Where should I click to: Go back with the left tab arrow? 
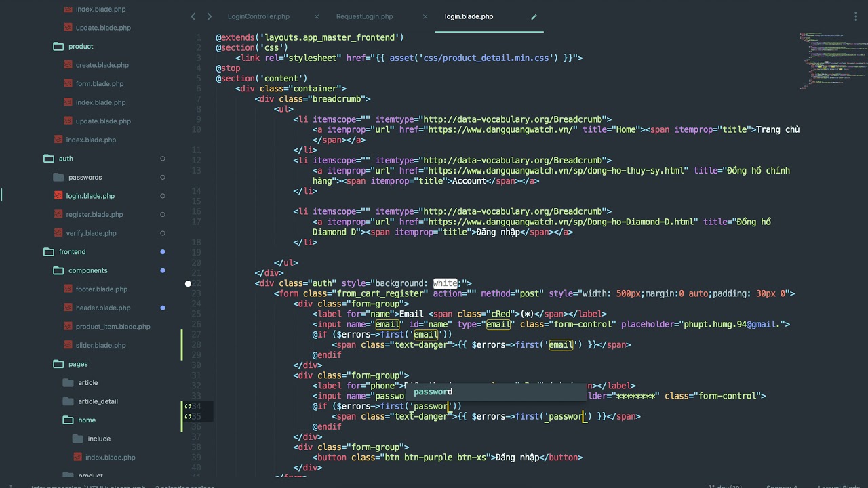pos(193,16)
